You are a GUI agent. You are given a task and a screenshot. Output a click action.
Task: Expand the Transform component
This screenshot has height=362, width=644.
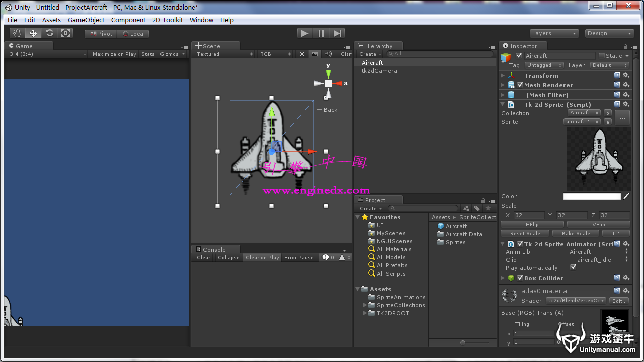click(503, 75)
